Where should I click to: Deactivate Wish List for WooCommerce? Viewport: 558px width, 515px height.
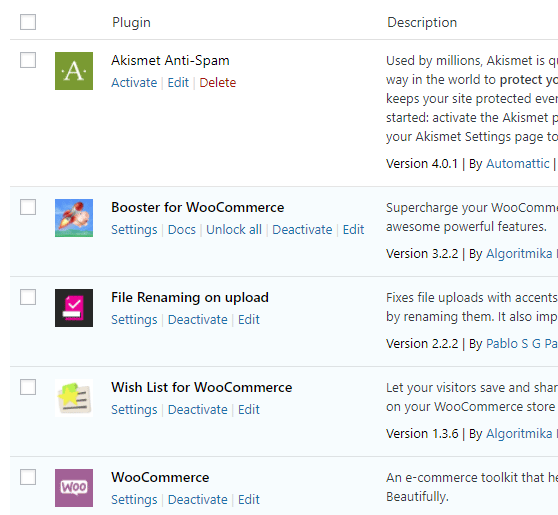tap(198, 410)
